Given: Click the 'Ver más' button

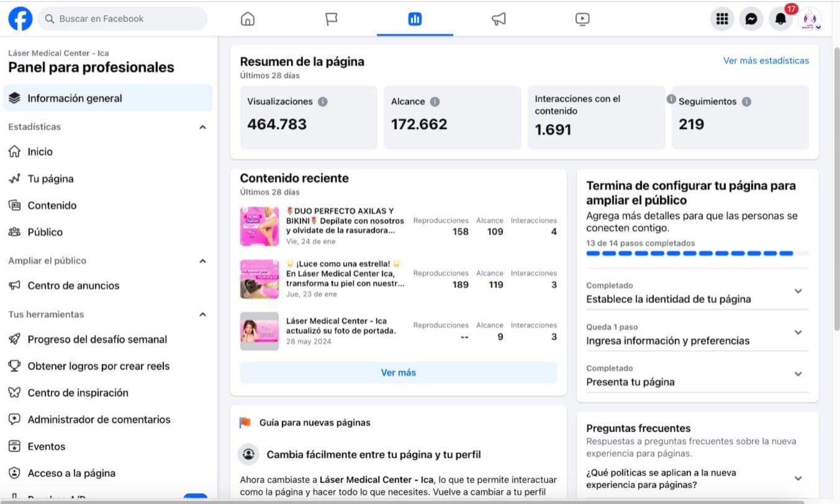Looking at the screenshot, I should click(x=398, y=372).
